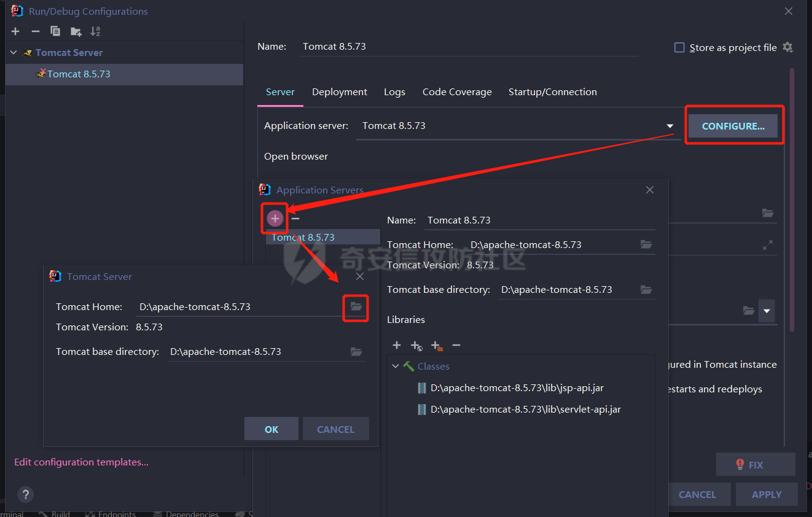
Task: Remove selected library entry
Action: (x=456, y=346)
